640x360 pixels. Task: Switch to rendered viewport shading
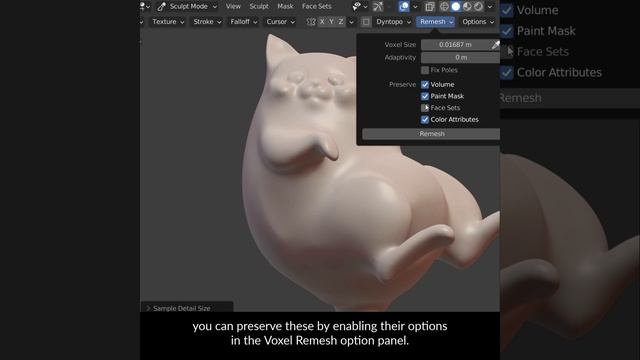478,7
